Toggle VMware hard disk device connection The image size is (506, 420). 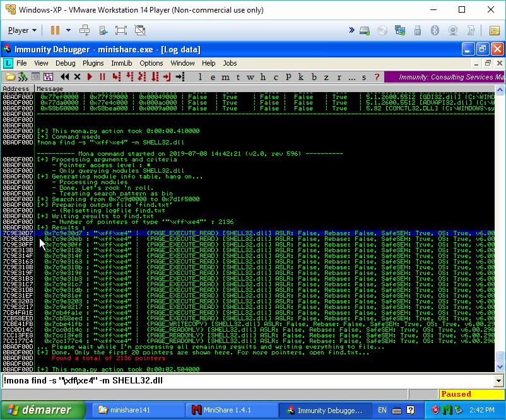click(x=364, y=30)
